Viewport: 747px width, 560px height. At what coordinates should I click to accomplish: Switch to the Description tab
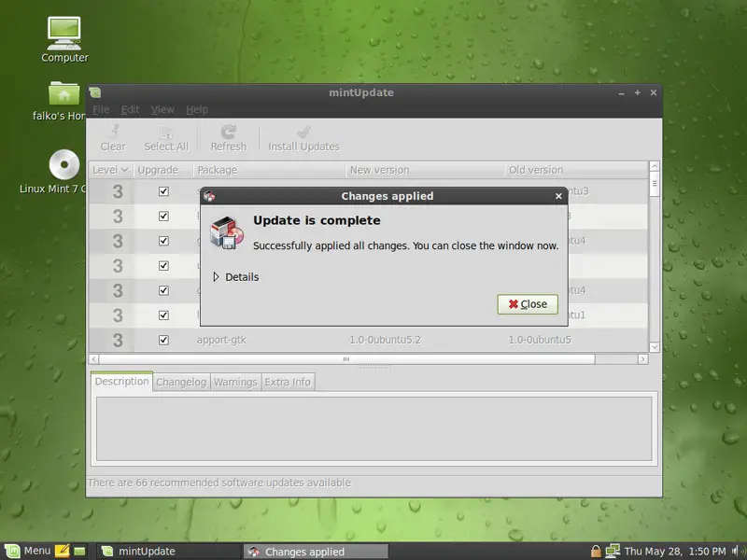pyautogui.click(x=122, y=382)
